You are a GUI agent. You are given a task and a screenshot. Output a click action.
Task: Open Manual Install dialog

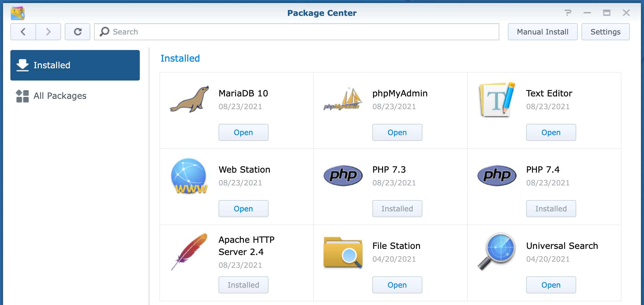click(x=543, y=32)
